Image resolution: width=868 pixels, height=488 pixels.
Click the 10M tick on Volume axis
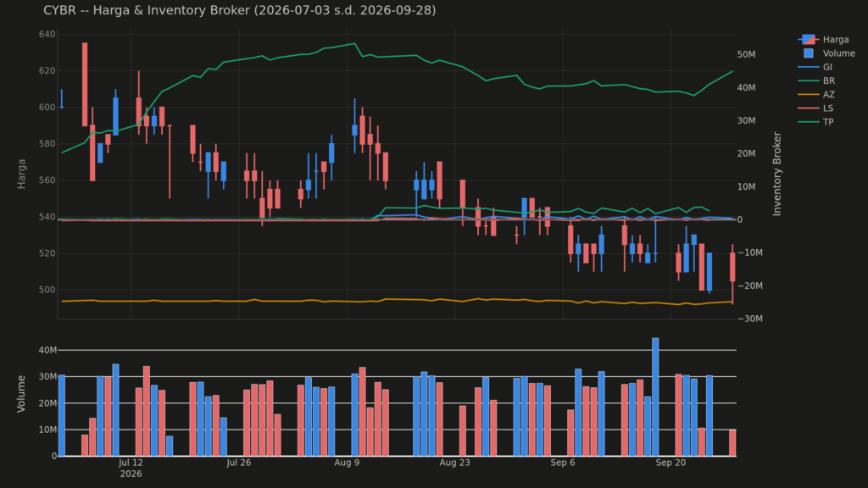47,430
